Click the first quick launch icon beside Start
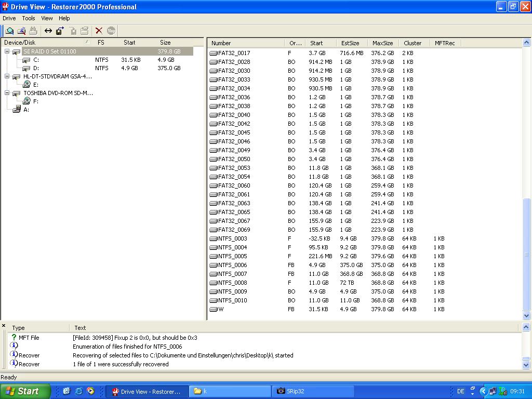Viewport: 532px width, 399px height. (66, 391)
